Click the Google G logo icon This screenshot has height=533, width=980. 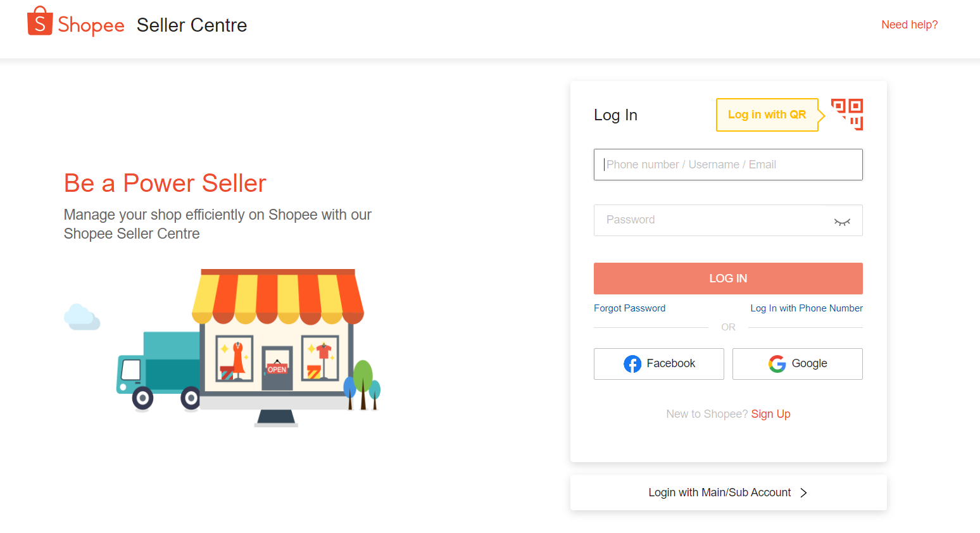pyautogui.click(x=777, y=364)
